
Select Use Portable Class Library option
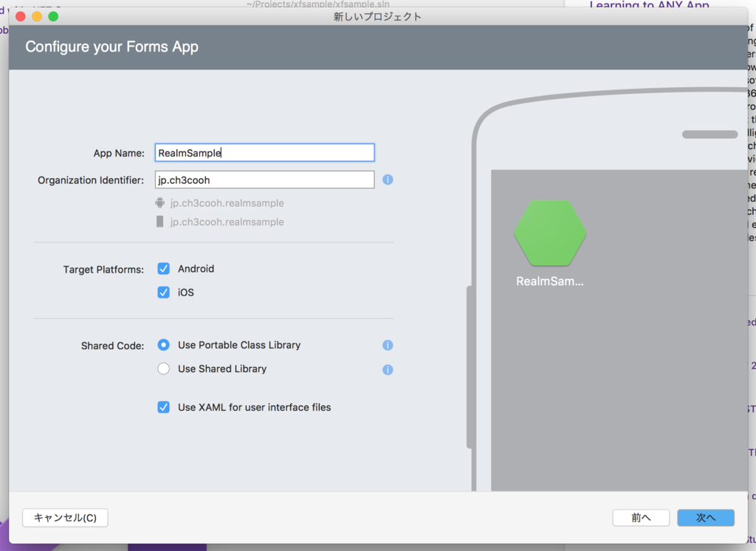click(x=163, y=345)
